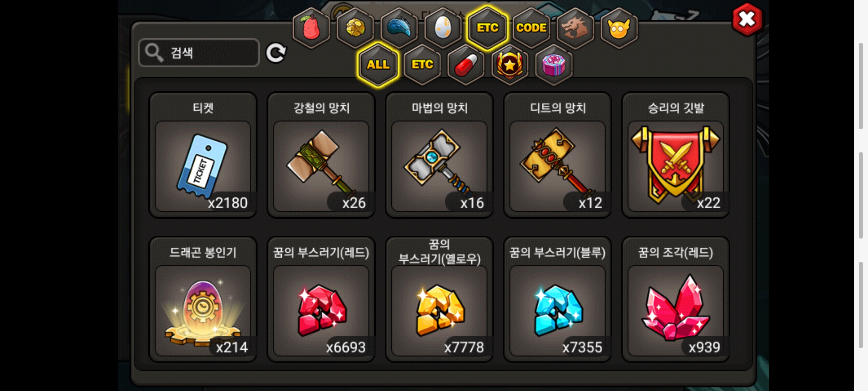Screen dimensions: 868x391
Task: Filter by the purple gift box subcategory
Action: 554,65
